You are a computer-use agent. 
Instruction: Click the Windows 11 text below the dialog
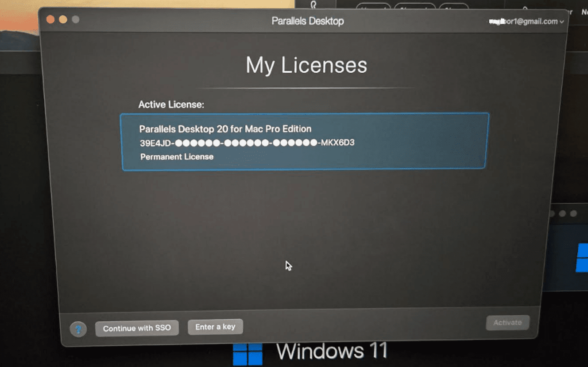[x=332, y=352]
